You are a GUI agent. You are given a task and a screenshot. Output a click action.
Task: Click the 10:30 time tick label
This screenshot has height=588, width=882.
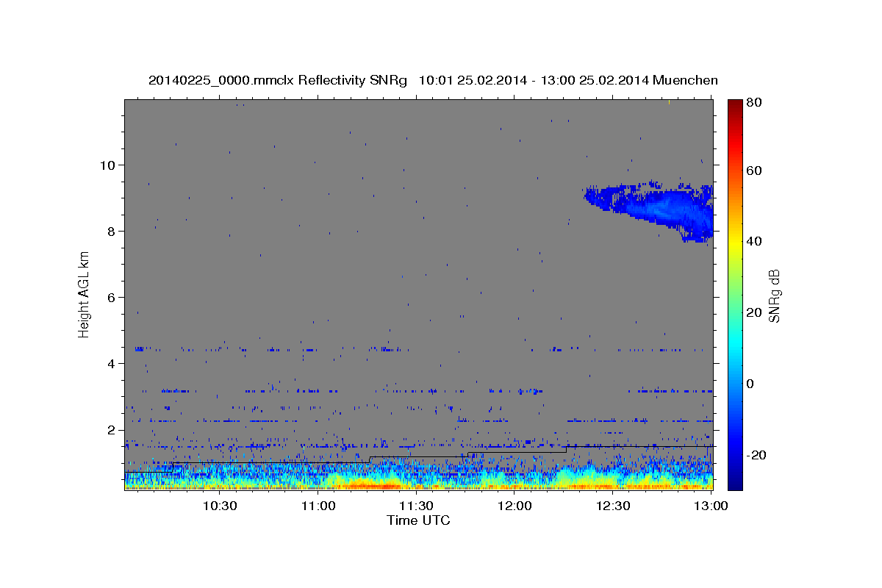220,506
